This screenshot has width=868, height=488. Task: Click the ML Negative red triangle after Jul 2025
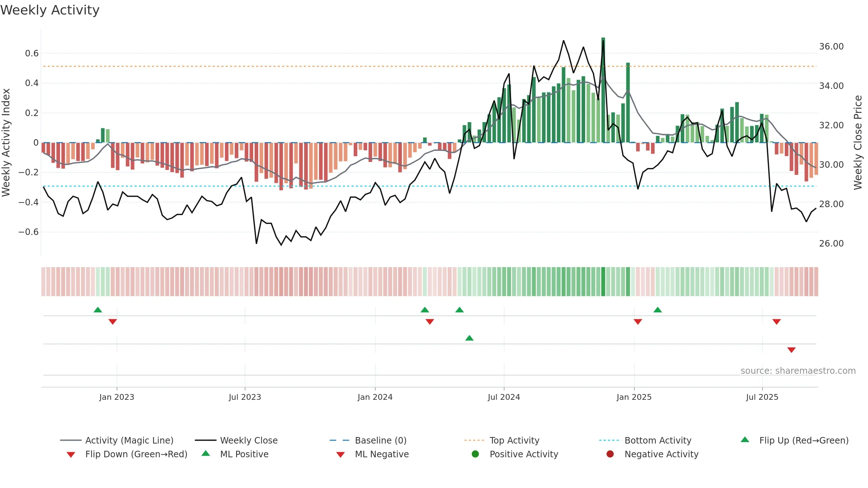[x=791, y=350]
